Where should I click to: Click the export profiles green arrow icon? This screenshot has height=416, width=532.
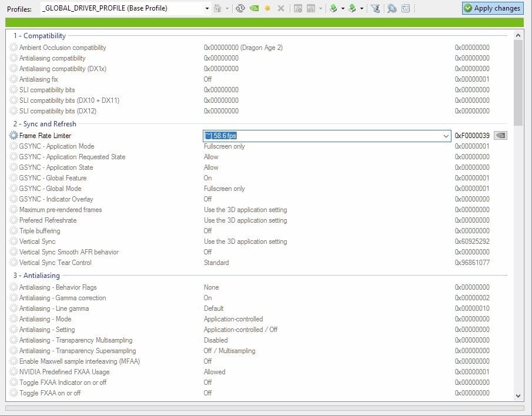point(333,8)
